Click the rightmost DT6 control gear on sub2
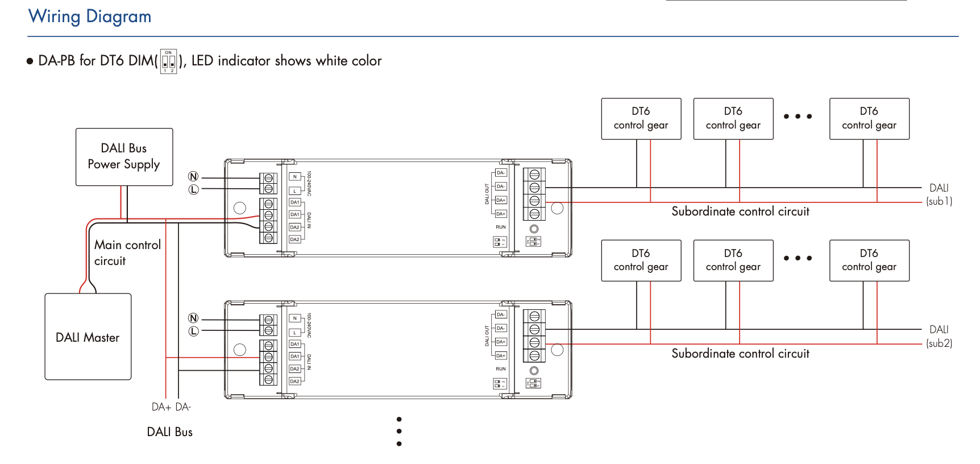This screenshot has width=980, height=464. tap(869, 260)
